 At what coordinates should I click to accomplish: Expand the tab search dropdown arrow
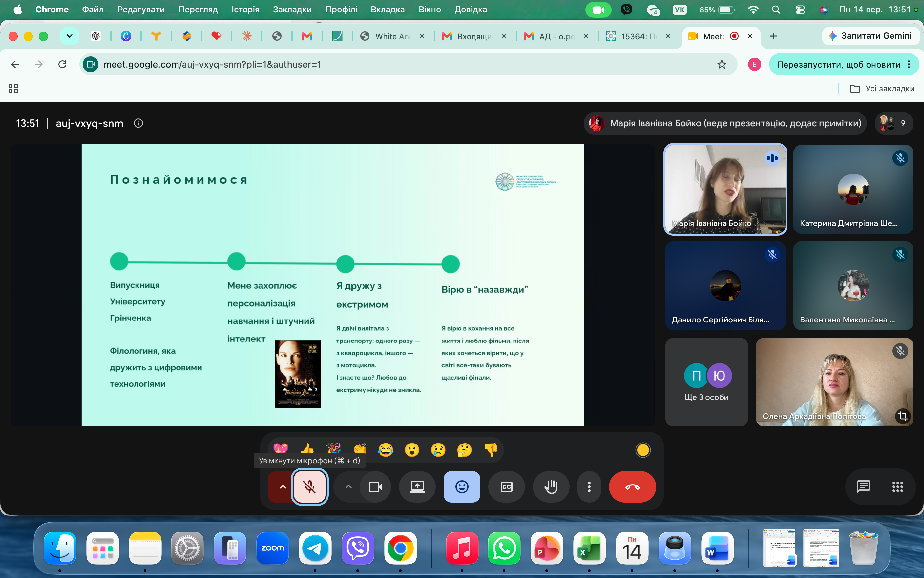coord(69,36)
